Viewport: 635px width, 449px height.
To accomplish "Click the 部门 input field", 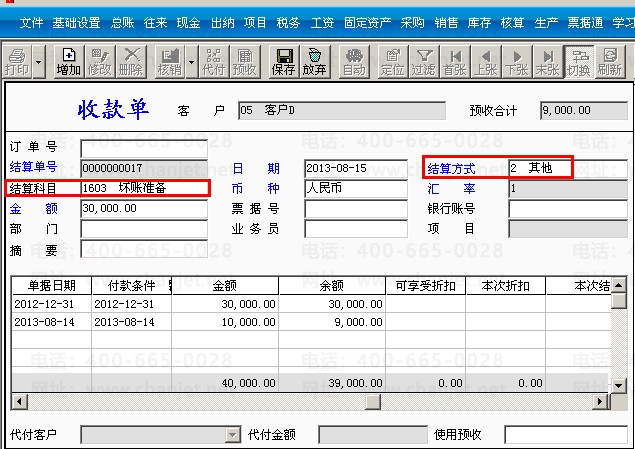I will click(x=144, y=229).
